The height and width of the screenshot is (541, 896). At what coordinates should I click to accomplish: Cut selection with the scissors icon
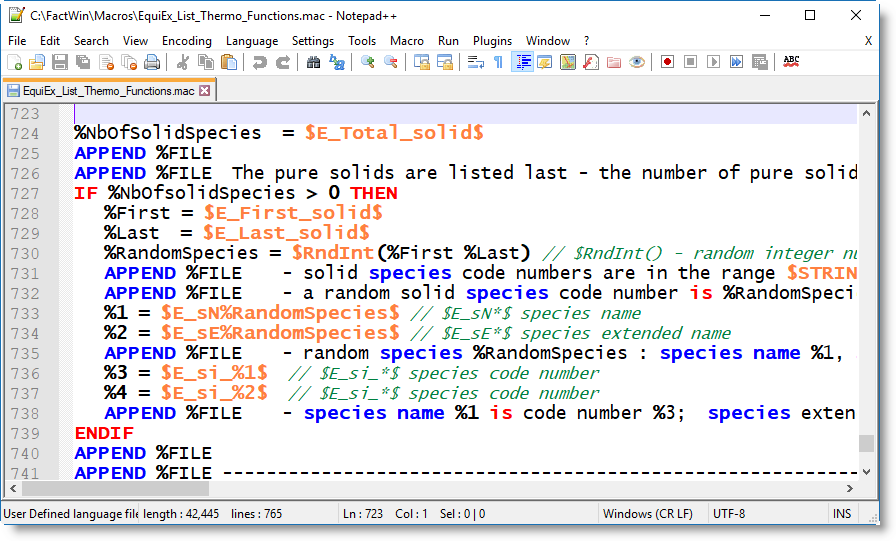click(183, 62)
